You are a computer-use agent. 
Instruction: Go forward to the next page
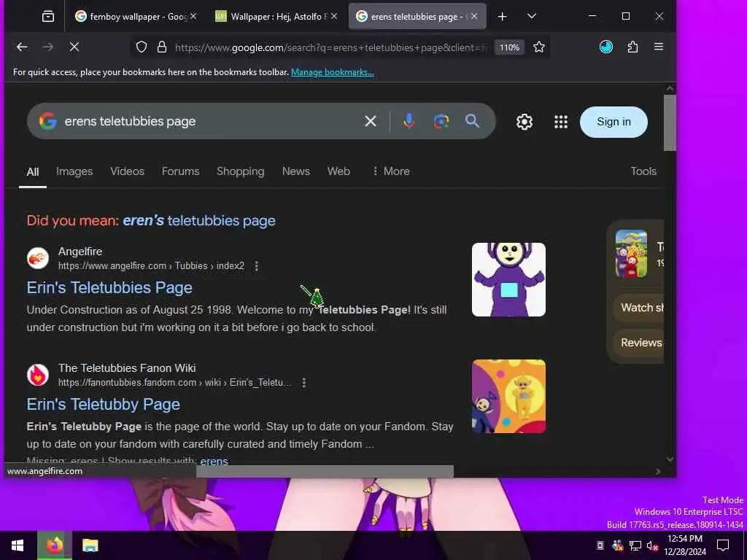[48, 47]
